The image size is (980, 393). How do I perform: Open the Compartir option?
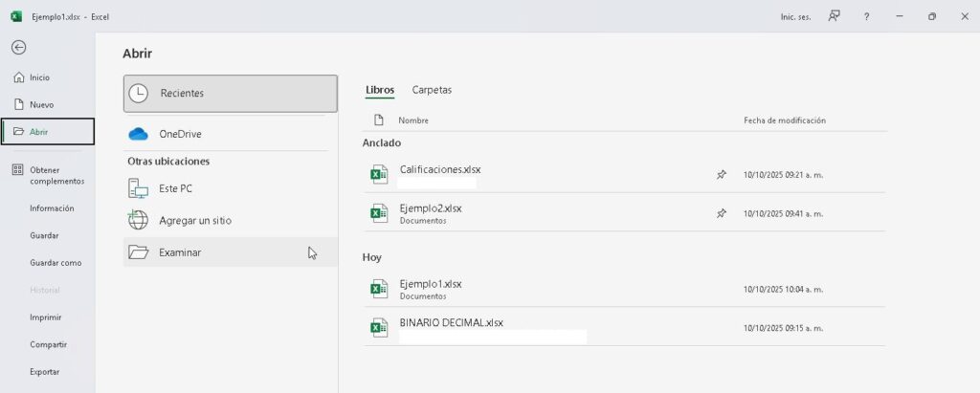point(48,345)
